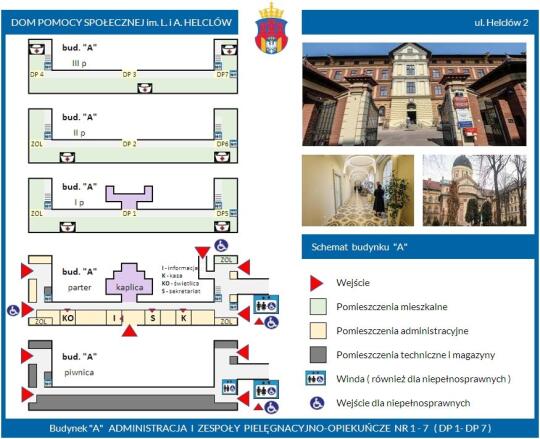This screenshot has height=439, width=540.
Task: Open the arched corridor interior photo
Action: point(358,190)
